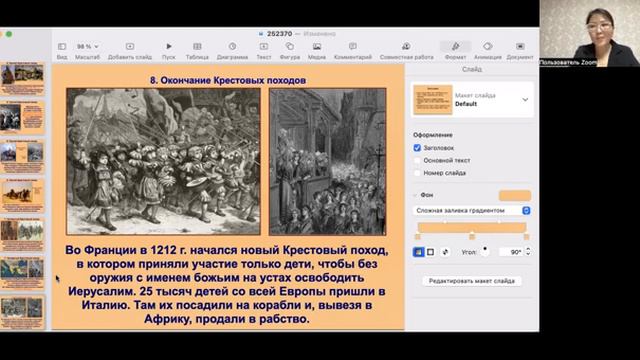Select the left engraving of marching children
640x360 pixels.
[x=163, y=162]
